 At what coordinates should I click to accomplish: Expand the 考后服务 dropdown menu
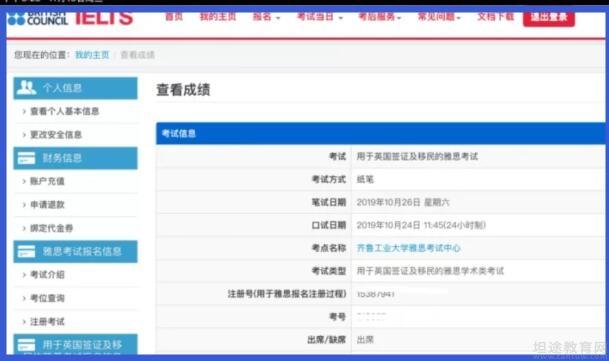point(379,17)
